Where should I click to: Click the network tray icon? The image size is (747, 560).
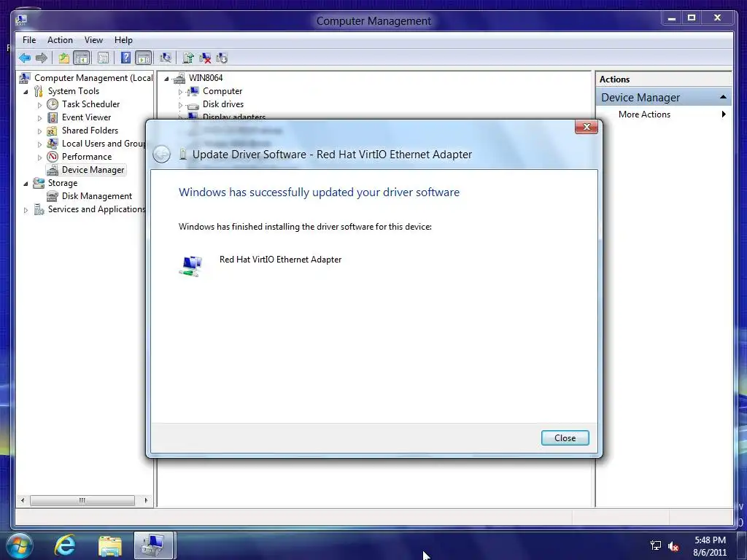pos(656,545)
